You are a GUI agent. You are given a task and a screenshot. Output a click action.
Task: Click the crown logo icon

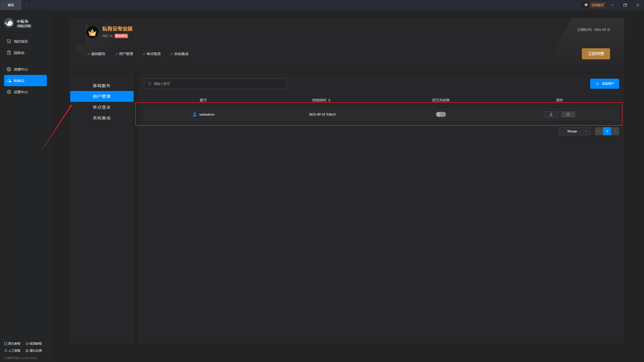[92, 32]
